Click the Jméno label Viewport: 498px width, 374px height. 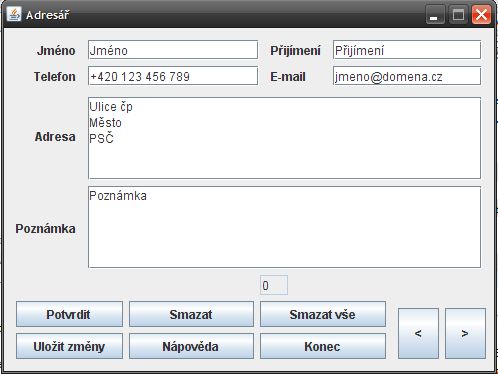click(56, 51)
